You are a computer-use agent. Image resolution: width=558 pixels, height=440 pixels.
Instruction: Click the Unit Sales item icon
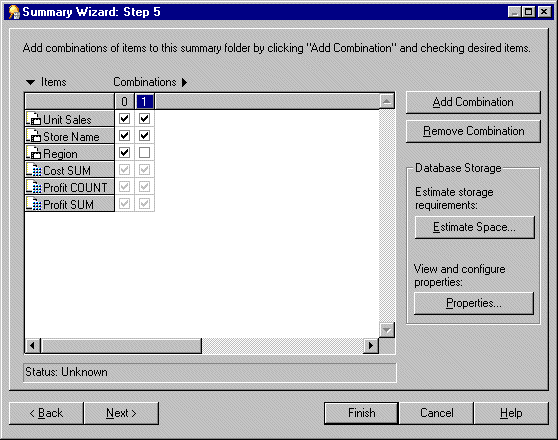(34, 119)
